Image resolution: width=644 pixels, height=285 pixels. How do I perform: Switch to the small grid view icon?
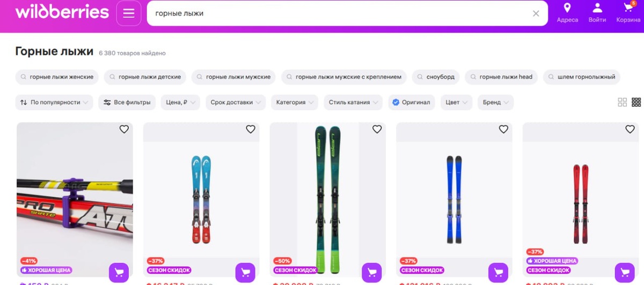click(x=636, y=102)
